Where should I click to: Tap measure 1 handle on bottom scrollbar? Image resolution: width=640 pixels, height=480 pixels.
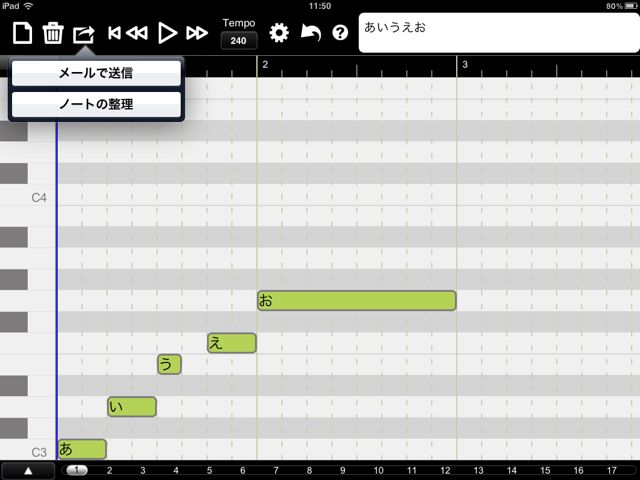[x=77, y=470]
